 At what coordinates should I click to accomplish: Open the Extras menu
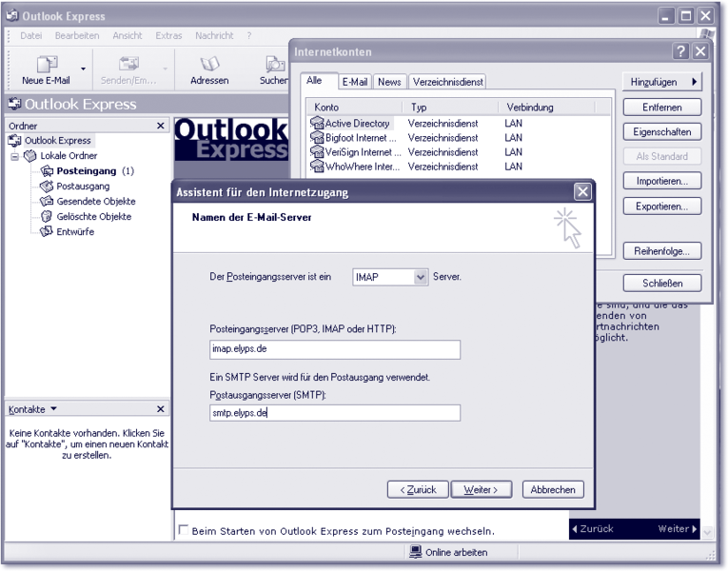(168, 36)
